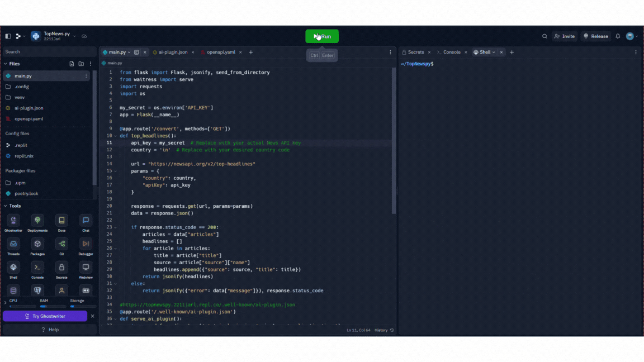Open the Ghostwriter tool
Image resolution: width=644 pixels, height=362 pixels.
pyautogui.click(x=13, y=221)
